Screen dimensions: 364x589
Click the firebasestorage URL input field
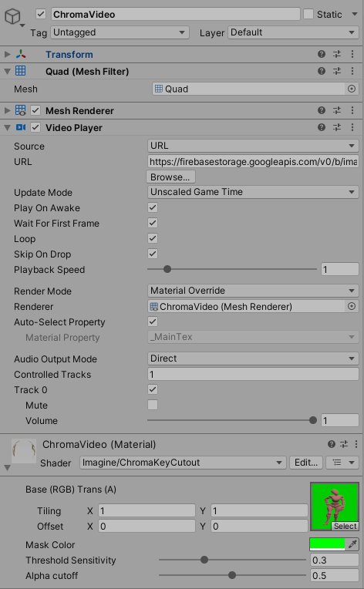coord(253,162)
